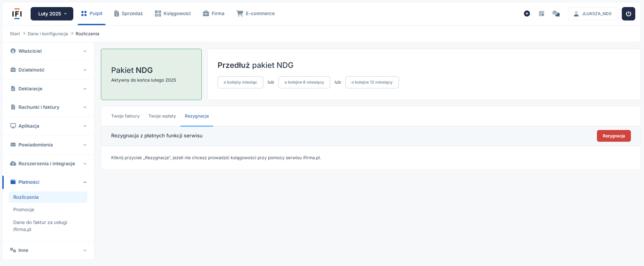Click the E-commerce cart icon
This screenshot has height=266, width=644.
point(240,13)
